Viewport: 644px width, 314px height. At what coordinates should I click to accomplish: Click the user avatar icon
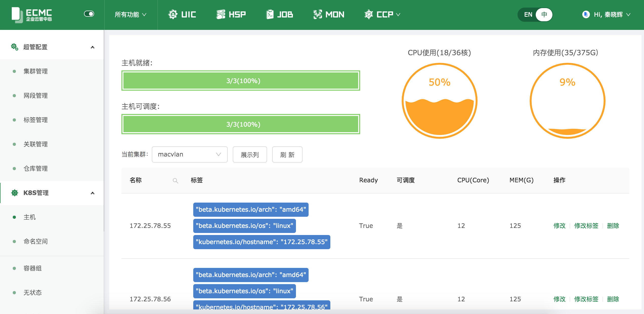[x=586, y=14]
